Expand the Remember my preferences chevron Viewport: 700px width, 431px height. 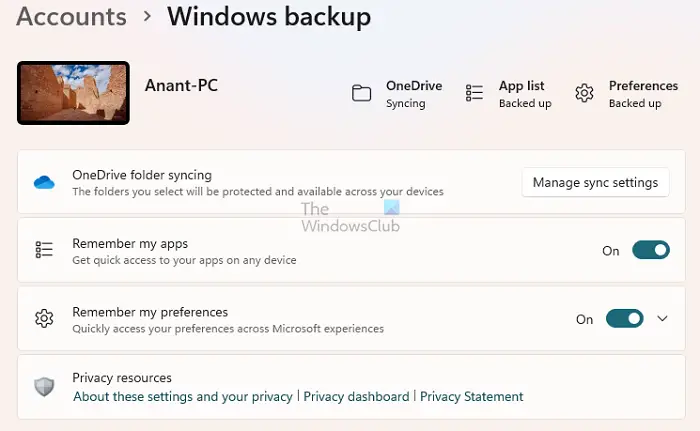click(x=662, y=319)
